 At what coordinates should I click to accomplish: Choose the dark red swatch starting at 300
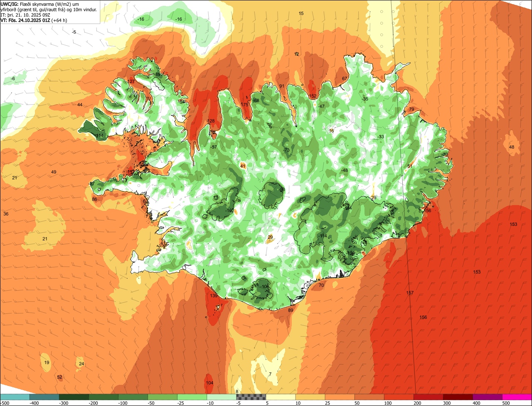(x=458, y=397)
